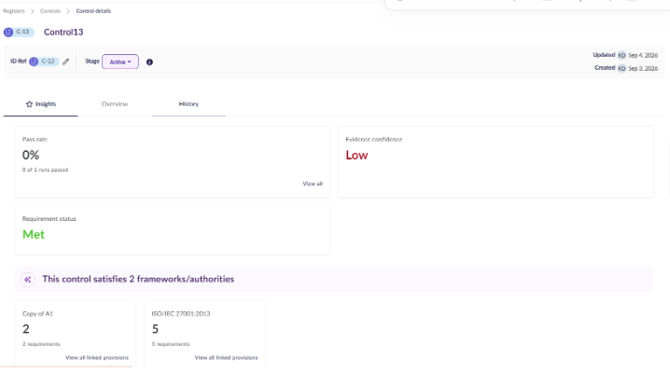Image resolution: width=670 pixels, height=371 pixels.
Task: Click Control details in the breadcrumb
Action: pos(94,11)
